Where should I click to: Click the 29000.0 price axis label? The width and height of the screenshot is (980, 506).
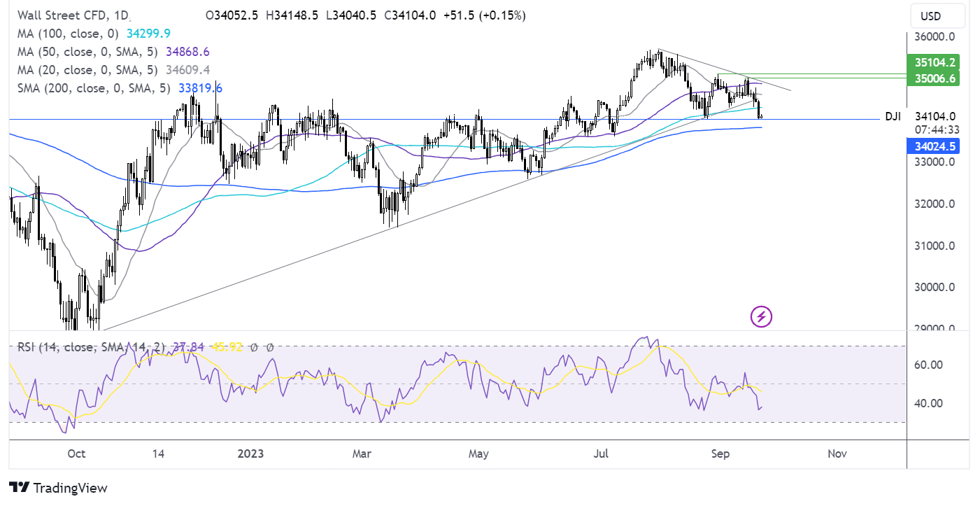(937, 327)
